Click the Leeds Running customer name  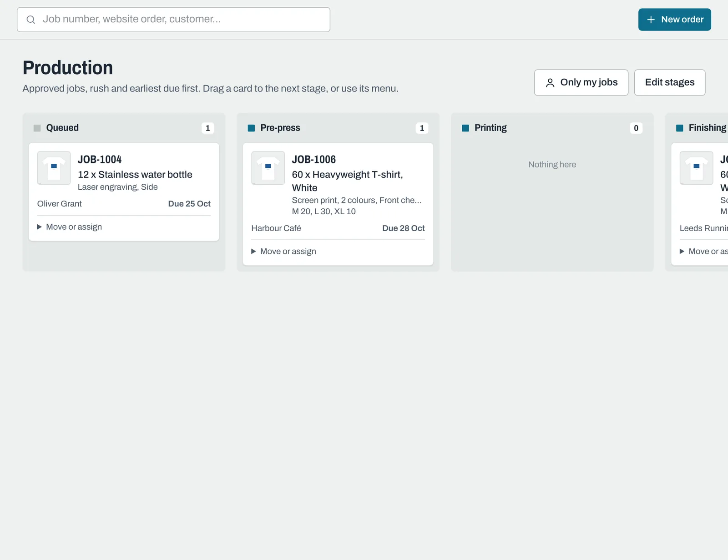pyautogui.click(x=704, y=228)
